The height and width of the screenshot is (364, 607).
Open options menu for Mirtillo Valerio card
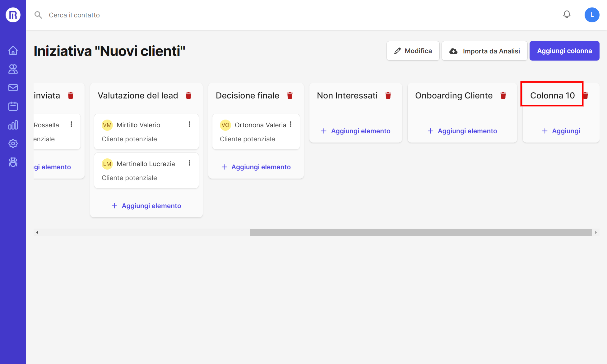189,125
